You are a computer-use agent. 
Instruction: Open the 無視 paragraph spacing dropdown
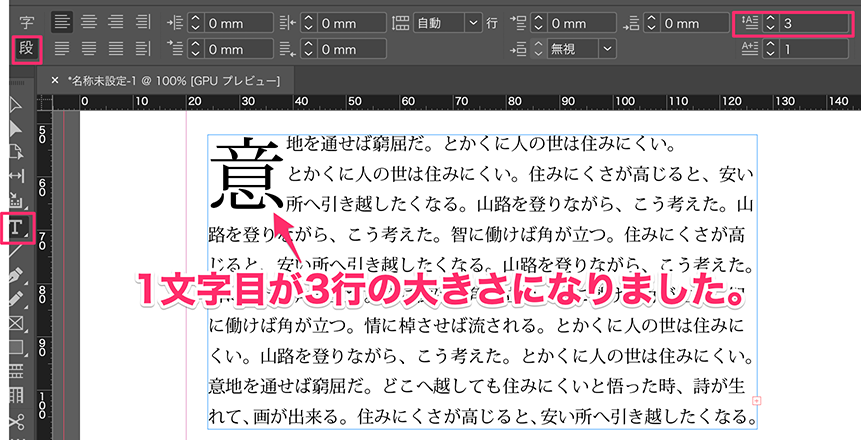[x=607, y=49]
